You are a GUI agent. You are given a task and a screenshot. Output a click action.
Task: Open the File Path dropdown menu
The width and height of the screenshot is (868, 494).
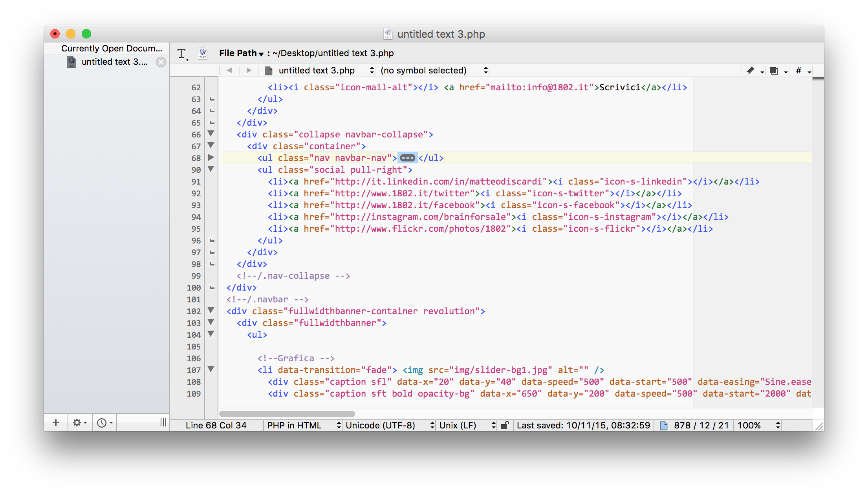241,53
